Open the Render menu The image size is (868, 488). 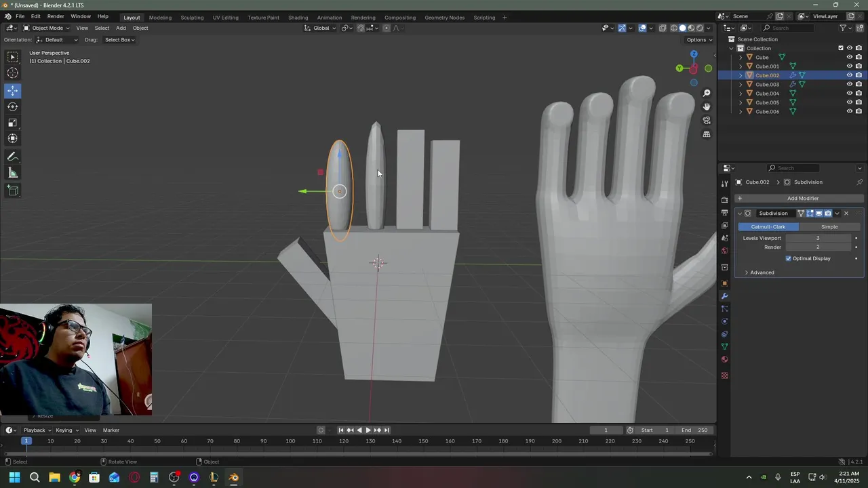(56, 16)
